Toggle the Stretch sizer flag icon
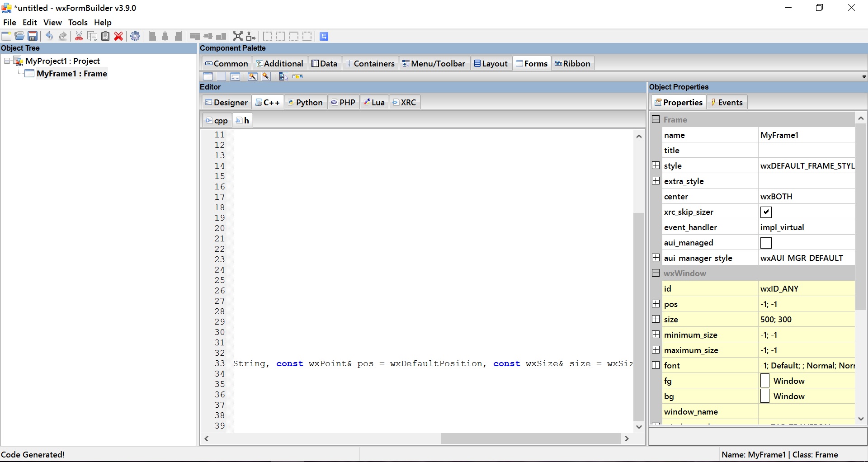 [251, 36]
